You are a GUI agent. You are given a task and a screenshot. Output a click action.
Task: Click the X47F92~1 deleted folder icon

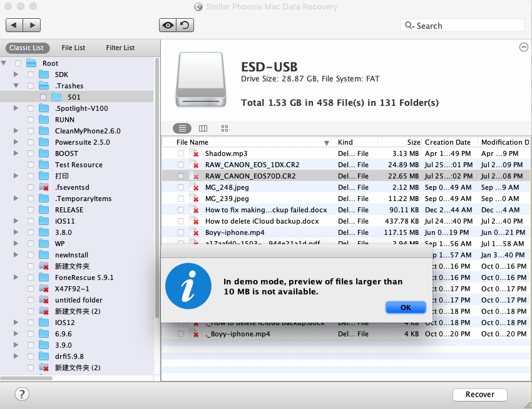click(44, 289)
